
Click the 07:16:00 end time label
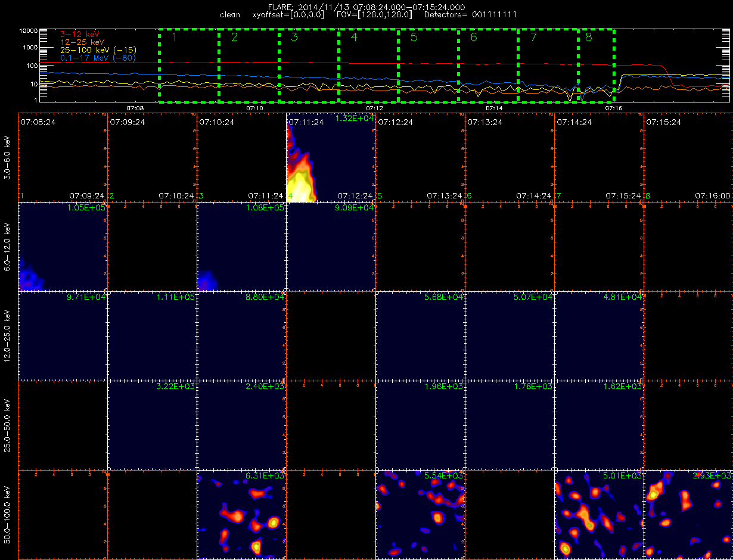tap(713, 195)
